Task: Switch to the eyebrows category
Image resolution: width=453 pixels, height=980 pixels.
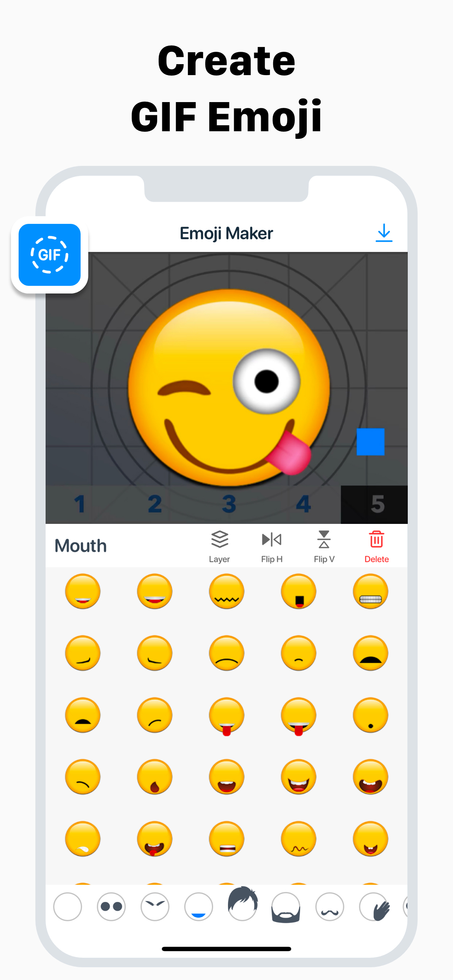Action: 155,907
